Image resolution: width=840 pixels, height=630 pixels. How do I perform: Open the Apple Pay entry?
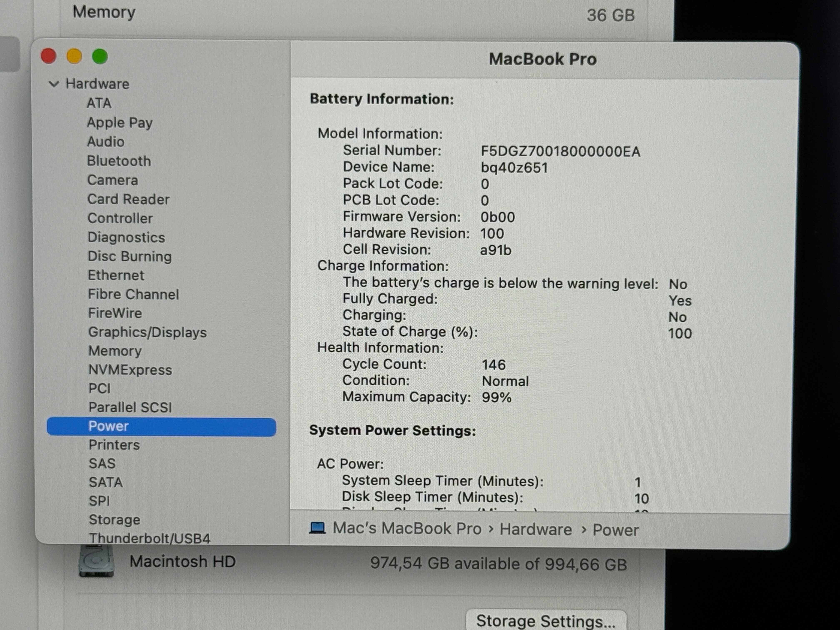[x=120, y=123]
